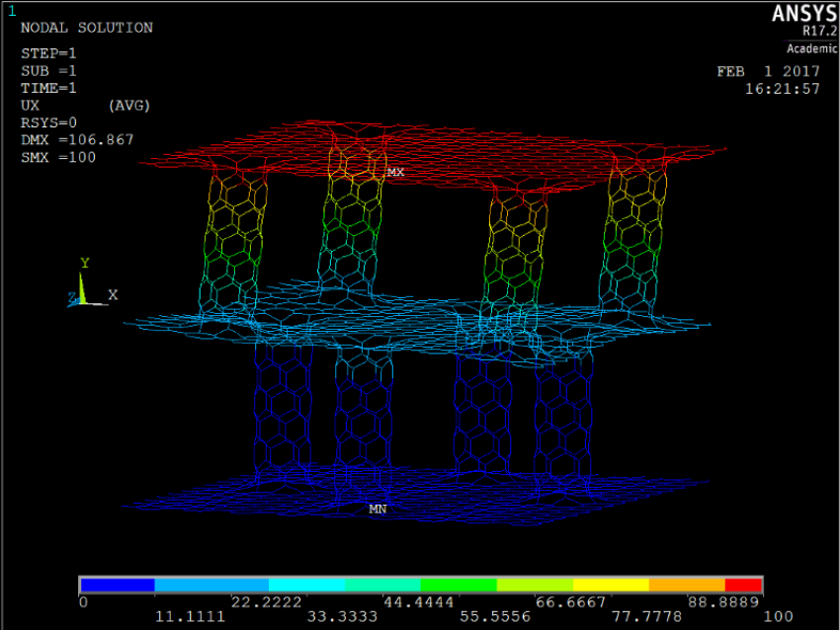
Task: Click the green legend segment near 44.4444
Action: [x=459, y=585]
